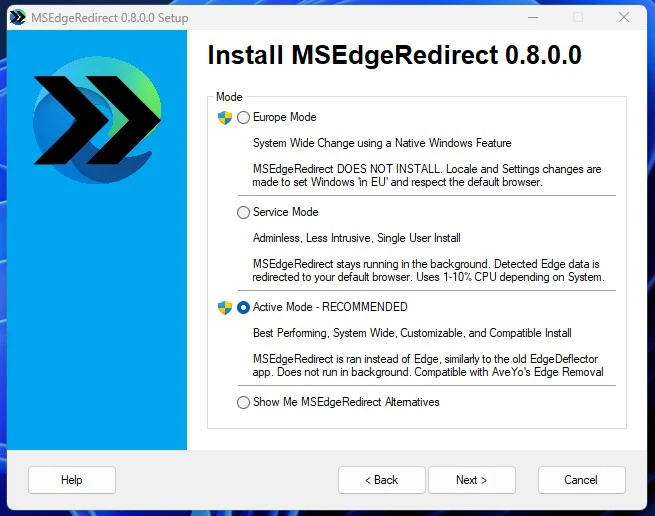Click the 'Mode' group box label

tap(229, 97)
